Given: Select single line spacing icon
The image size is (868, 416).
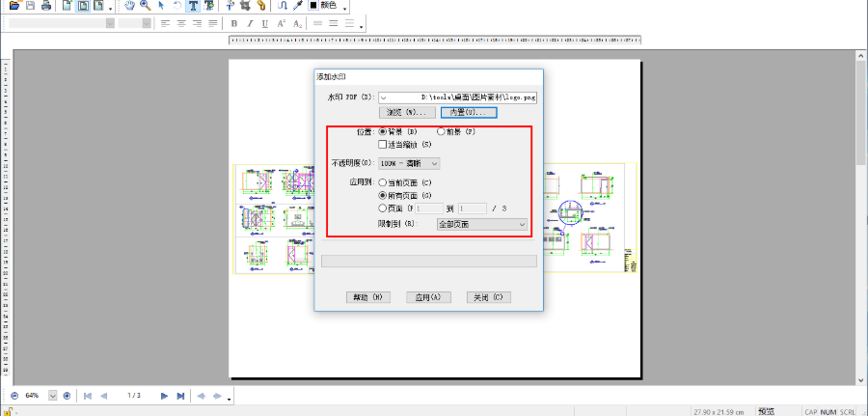Looking at the screenshot, I should pos(317,23).
